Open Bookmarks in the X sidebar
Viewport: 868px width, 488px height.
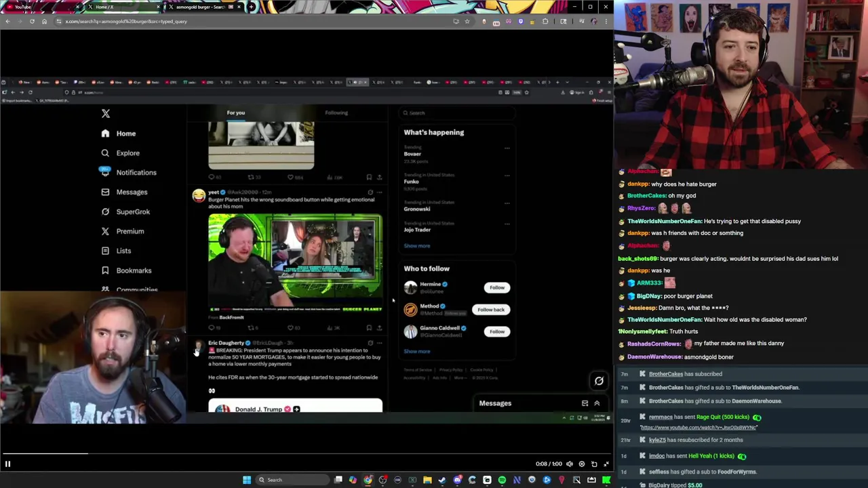[x=126, y=270]
